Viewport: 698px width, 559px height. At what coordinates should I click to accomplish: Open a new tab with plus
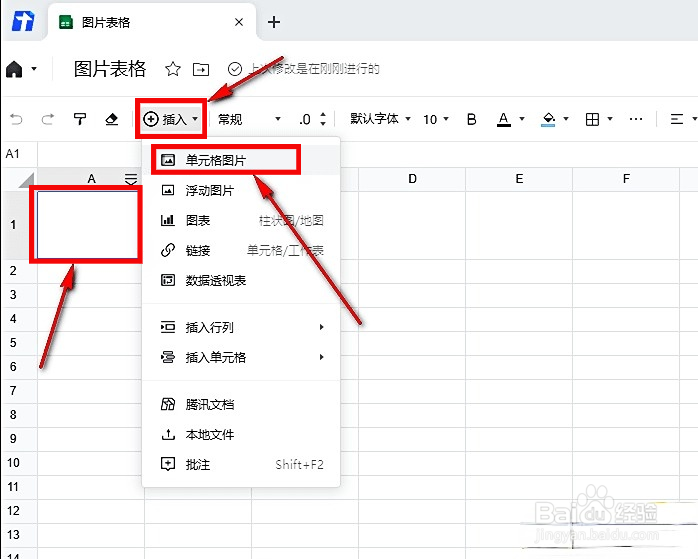coord(274,22)
